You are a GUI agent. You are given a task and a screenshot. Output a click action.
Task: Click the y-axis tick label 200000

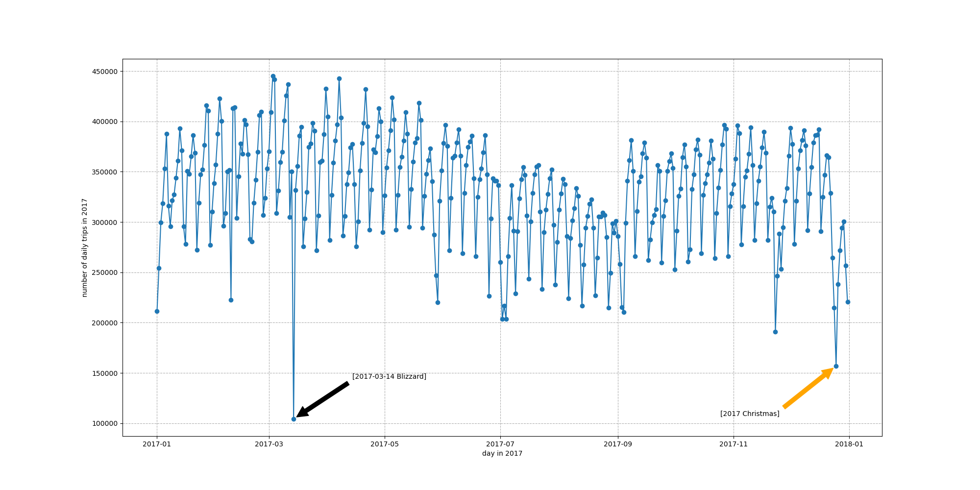pyautogui.click(x=105, y=323)
